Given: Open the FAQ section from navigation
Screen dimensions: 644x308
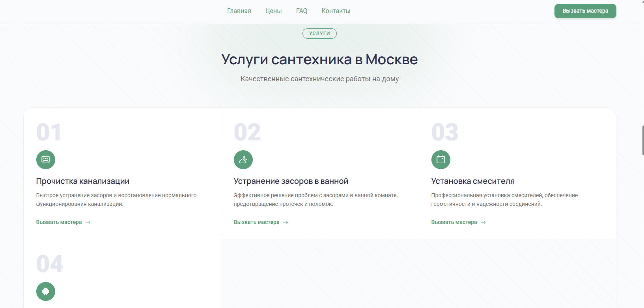Looking at the screenshot, I should (302, 11).
